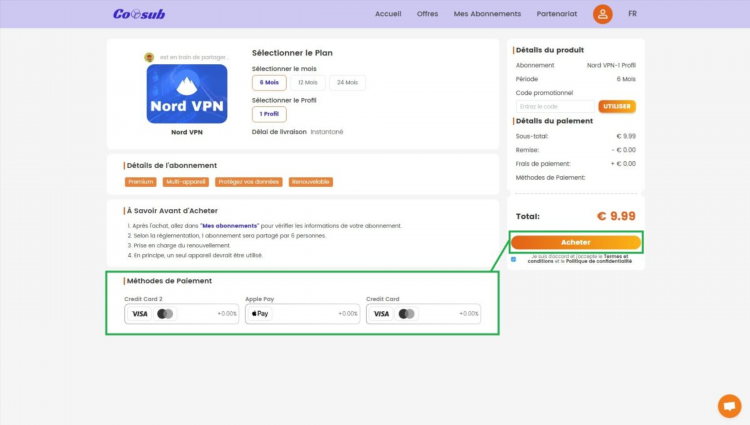Viewport: 750px width, 425px height.
Task: Click the VISA logo under Credit Card 2
Action: pyautogui.click(x=140, y=314)
